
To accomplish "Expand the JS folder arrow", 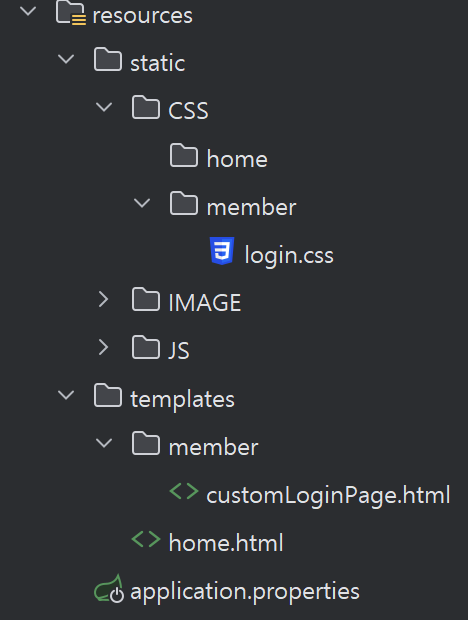I will click(103, 347).
